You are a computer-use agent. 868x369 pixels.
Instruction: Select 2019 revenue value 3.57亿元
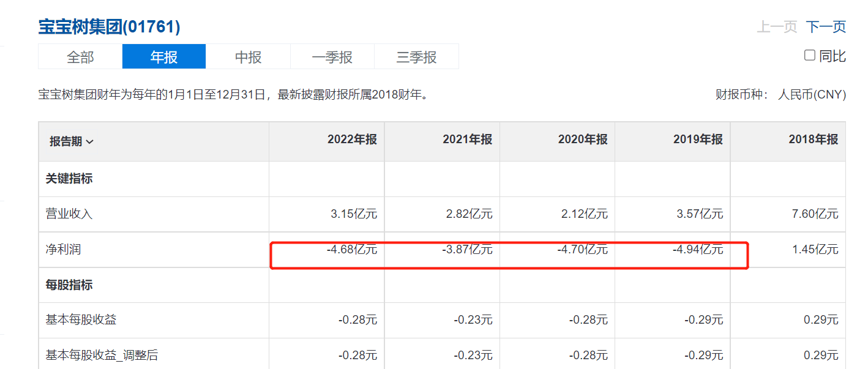click(x=699, y=214)
